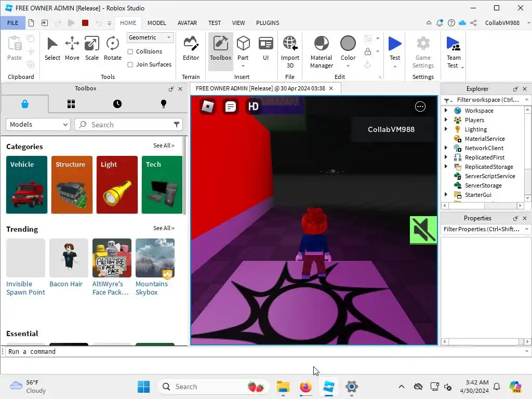Viewport: 532px width, 399px height.
Task: Click See All for Trending
Action: tap(164, 228)
